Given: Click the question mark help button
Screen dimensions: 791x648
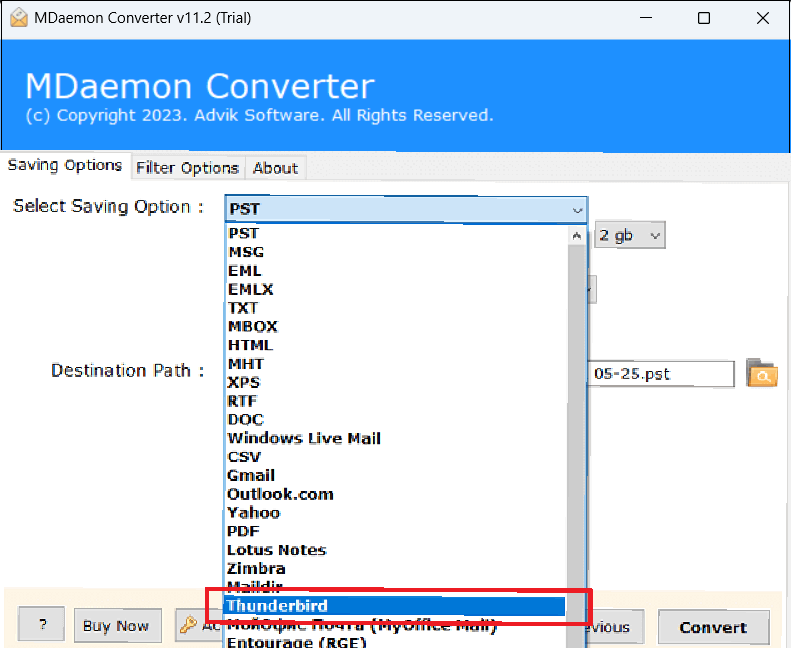Looking at the screenshot, I should pos(41,624).
